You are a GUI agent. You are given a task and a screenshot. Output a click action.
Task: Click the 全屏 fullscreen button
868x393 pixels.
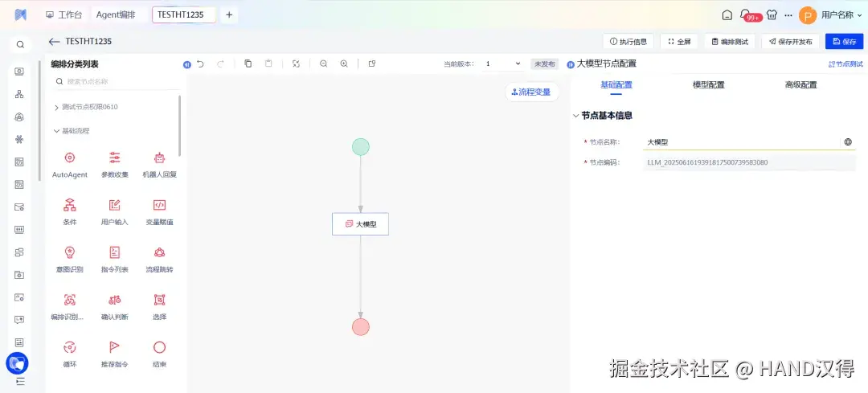[x=678, y=42]
